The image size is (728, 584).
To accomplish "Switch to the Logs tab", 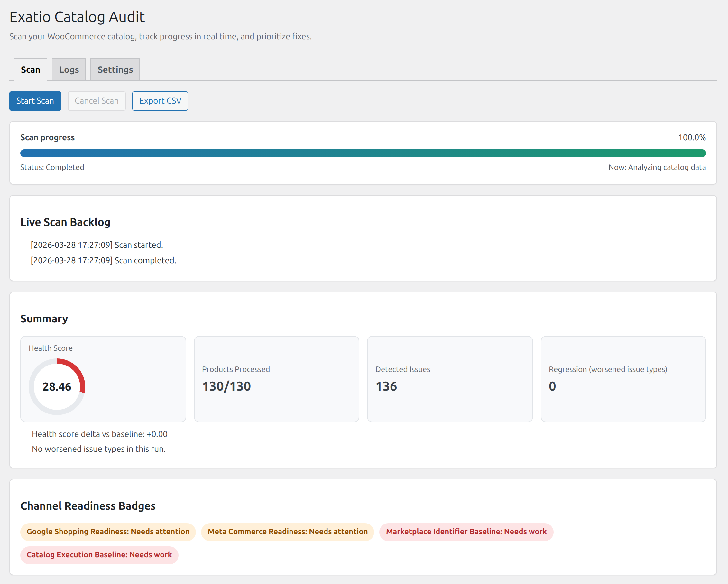I will click(69, 70).
